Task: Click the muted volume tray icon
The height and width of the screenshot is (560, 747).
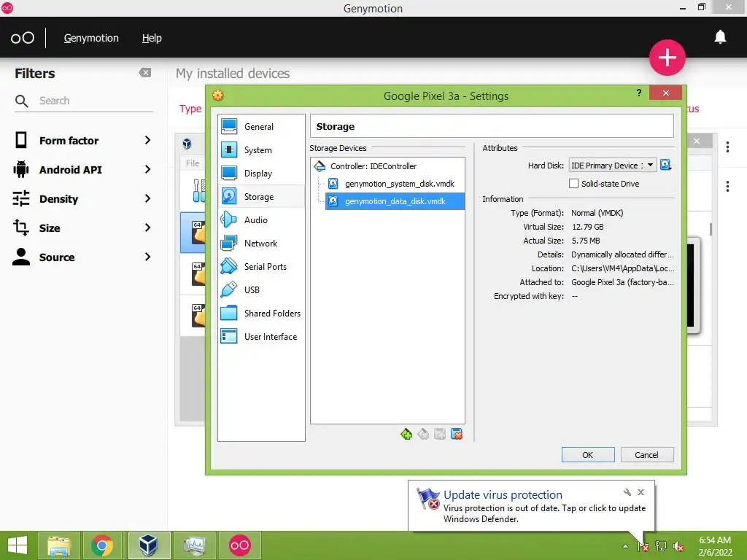Action: click(x=678, y=546)
